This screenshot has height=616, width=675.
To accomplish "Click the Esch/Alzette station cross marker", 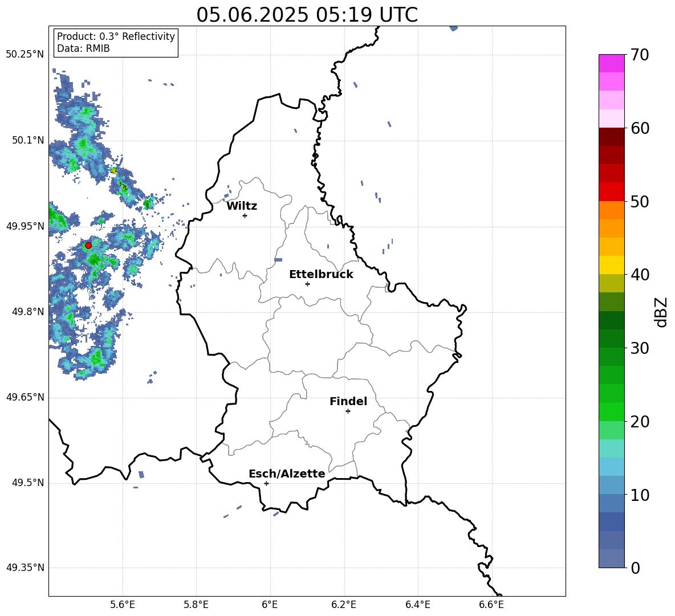I will click(266, 483).
